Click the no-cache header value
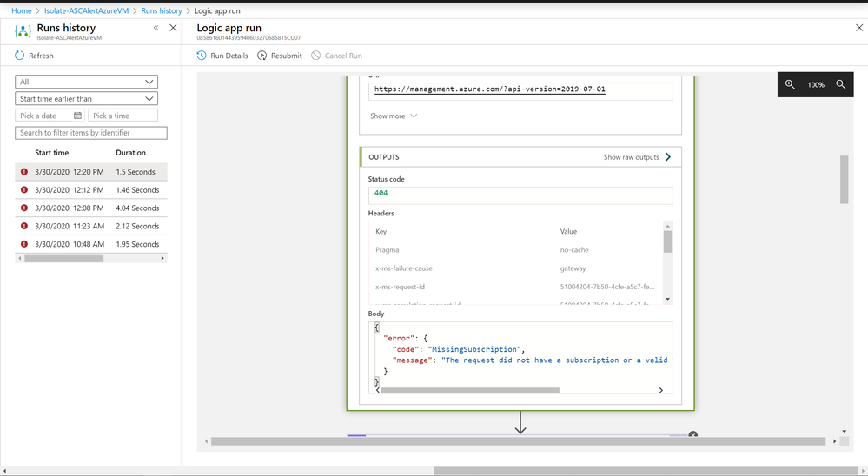 pyautogui.click(x=574, y=250)
